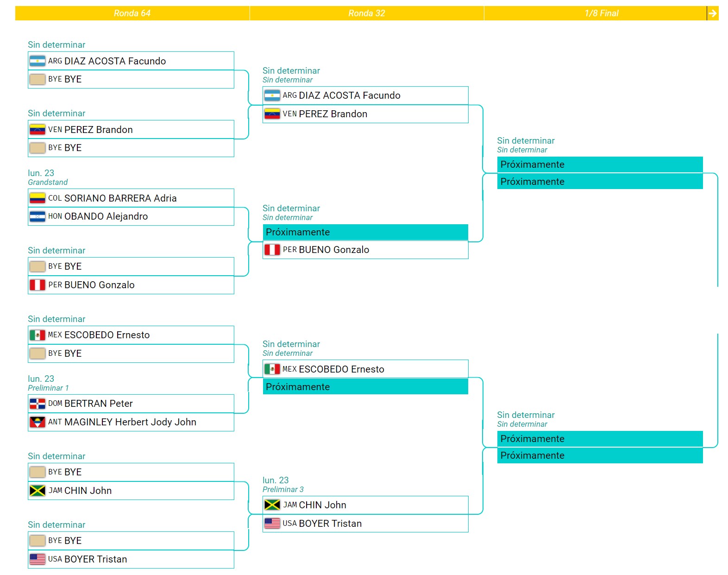Click Peru flag beside BUENO Gonzalo in Ronda 32
The width and height of the screenshot is (728, 575).
pyautogui.click(x=272, y=250)
